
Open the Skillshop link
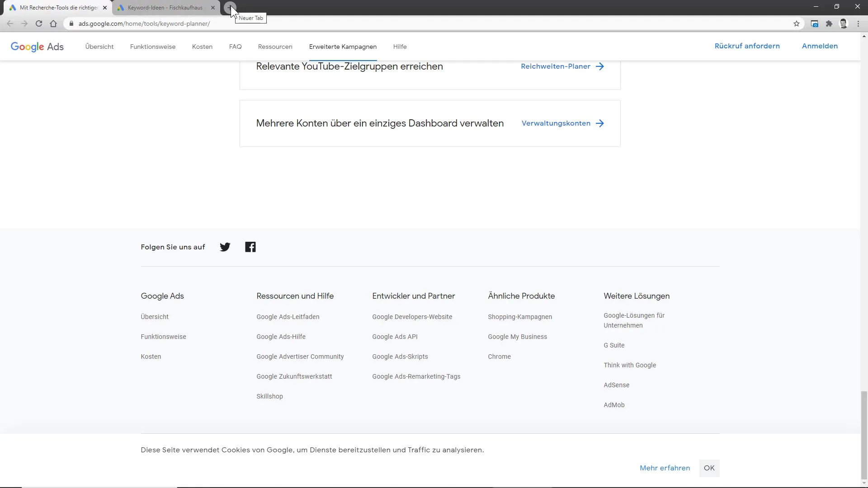(269, 396)
